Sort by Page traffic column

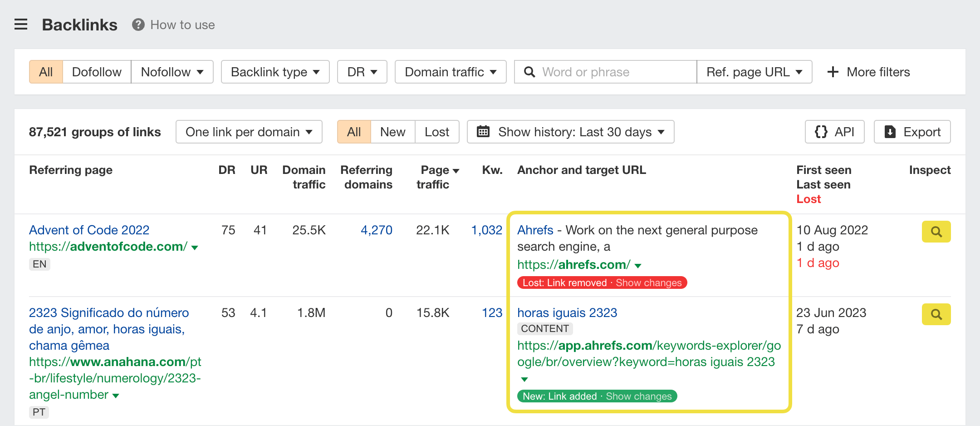[x=438, y=177]
